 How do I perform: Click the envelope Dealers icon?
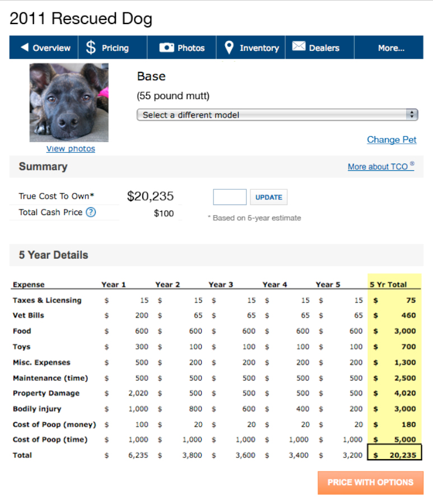click(299, 47)
